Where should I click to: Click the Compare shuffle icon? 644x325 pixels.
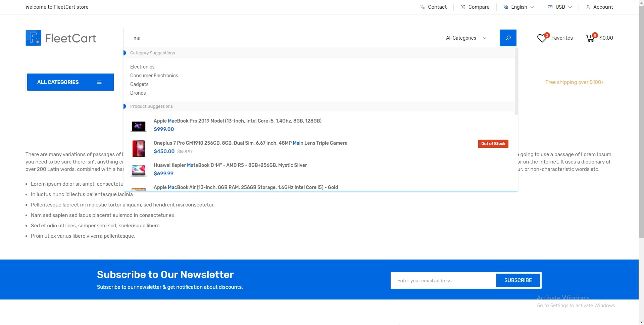[463, 7]
